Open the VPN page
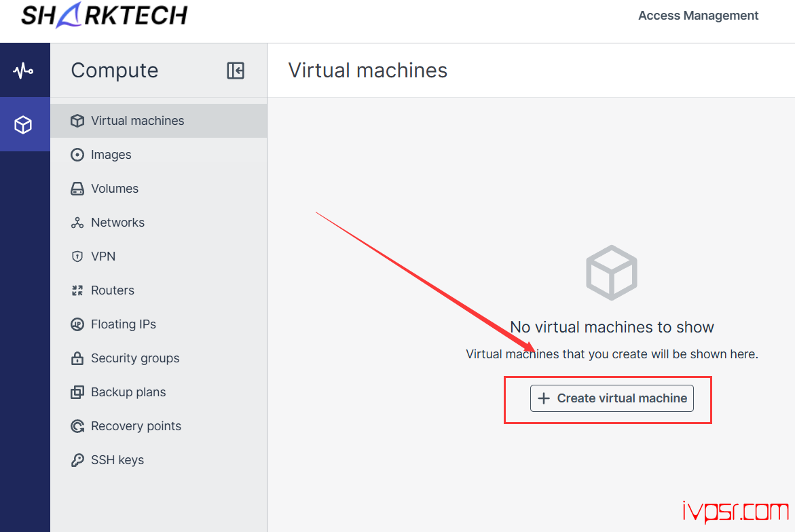 pyautogui.click(x=103, y=256)
